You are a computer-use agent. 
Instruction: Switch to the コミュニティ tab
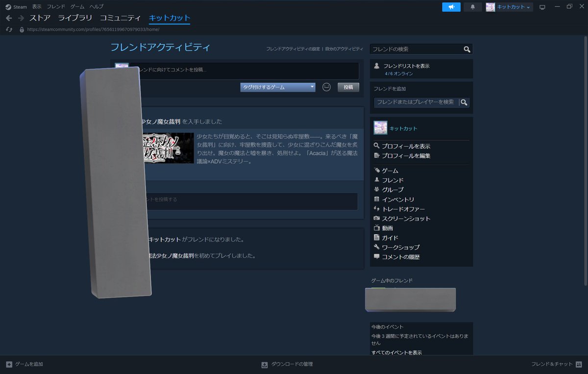pos(121,18)
